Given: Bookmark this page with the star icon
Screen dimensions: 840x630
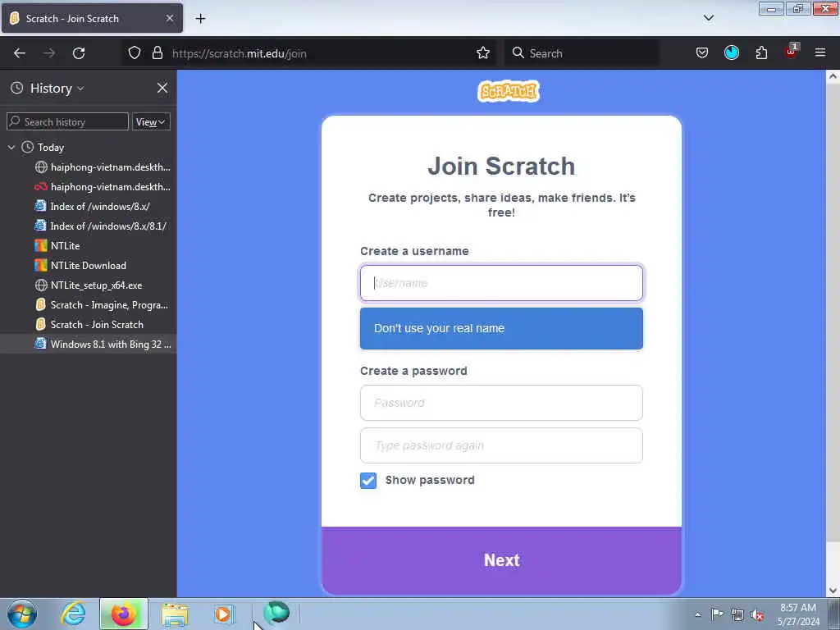Looking at the screenshot, I should coord(482,53).
